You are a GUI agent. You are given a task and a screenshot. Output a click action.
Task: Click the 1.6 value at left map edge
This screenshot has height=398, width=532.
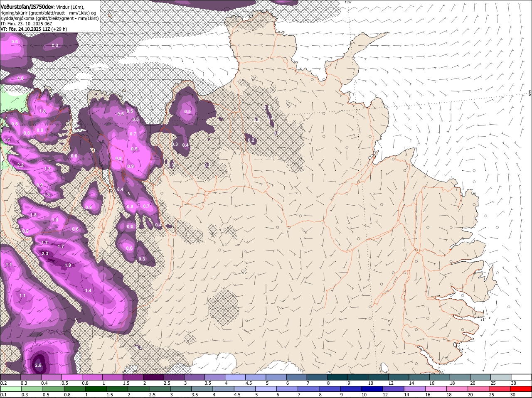click(x=7, y=140)
